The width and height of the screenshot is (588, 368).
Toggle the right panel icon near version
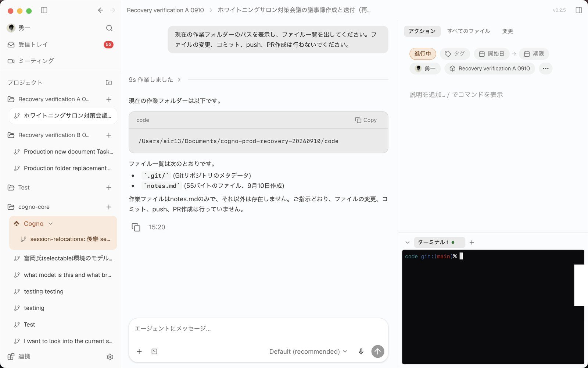579,10
